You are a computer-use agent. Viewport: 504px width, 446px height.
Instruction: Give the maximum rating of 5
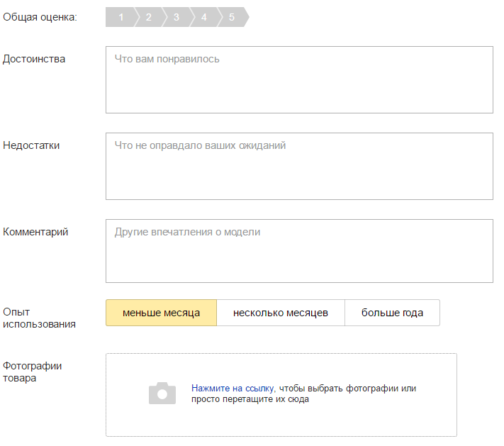tap(232, 17)
